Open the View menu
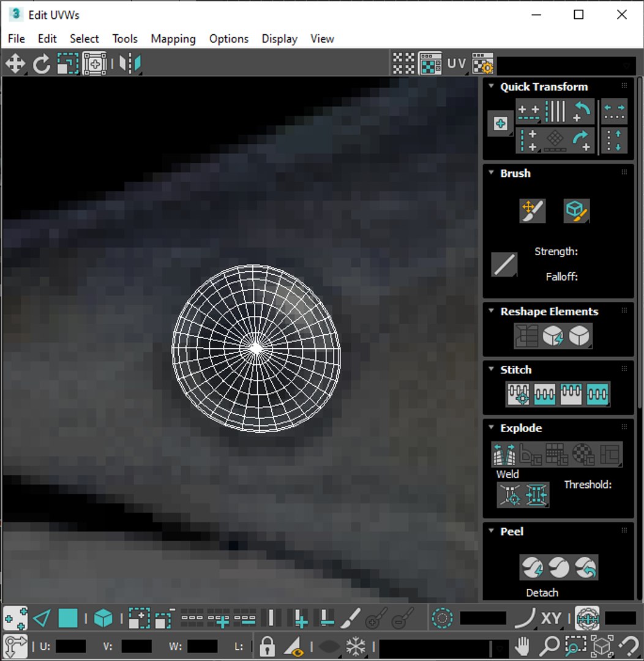 (322, 39)
